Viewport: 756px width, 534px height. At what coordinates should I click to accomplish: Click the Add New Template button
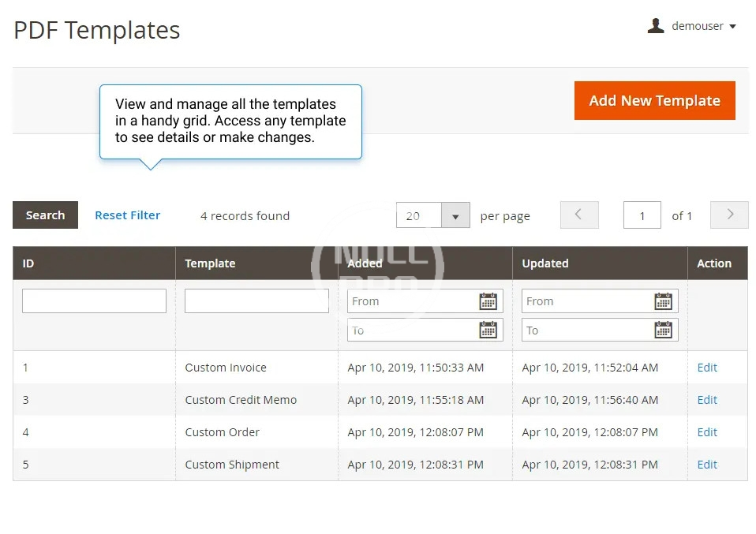point(654,101)
